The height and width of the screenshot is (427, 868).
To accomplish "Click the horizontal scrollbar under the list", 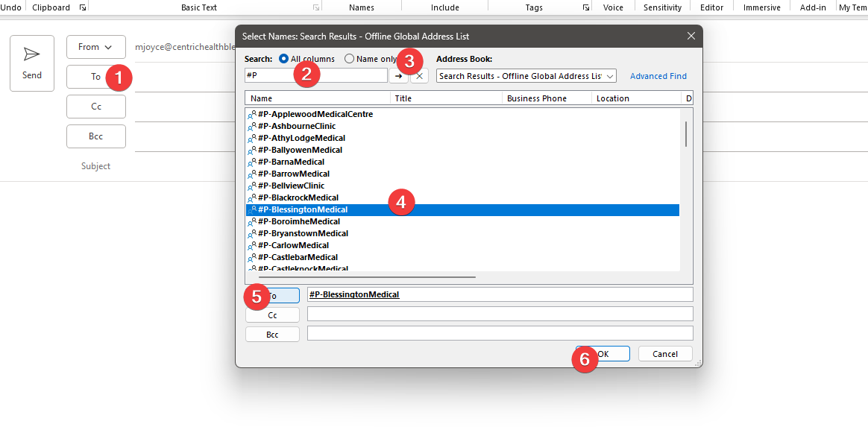I will click(367, 276).
